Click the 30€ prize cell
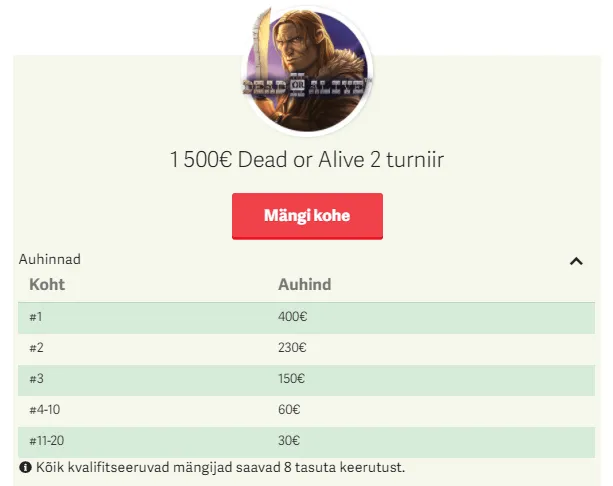The width and height of the screenshot is (613, 486). (289, 441)
